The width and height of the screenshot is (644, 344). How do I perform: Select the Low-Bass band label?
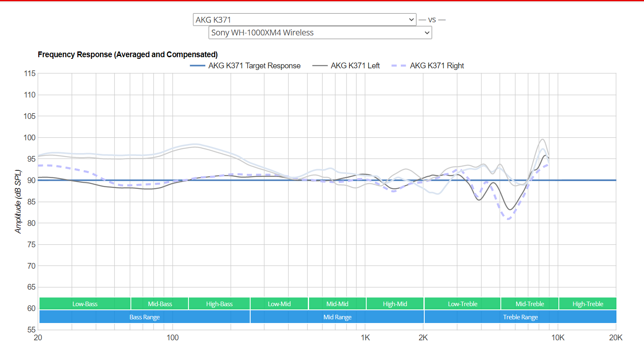click(85, 304)
